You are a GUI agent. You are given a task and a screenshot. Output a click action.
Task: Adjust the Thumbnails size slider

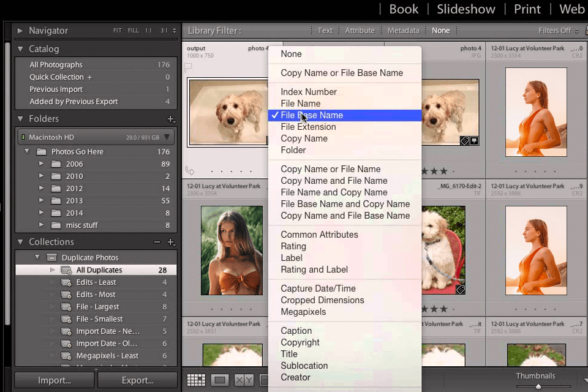539,385
